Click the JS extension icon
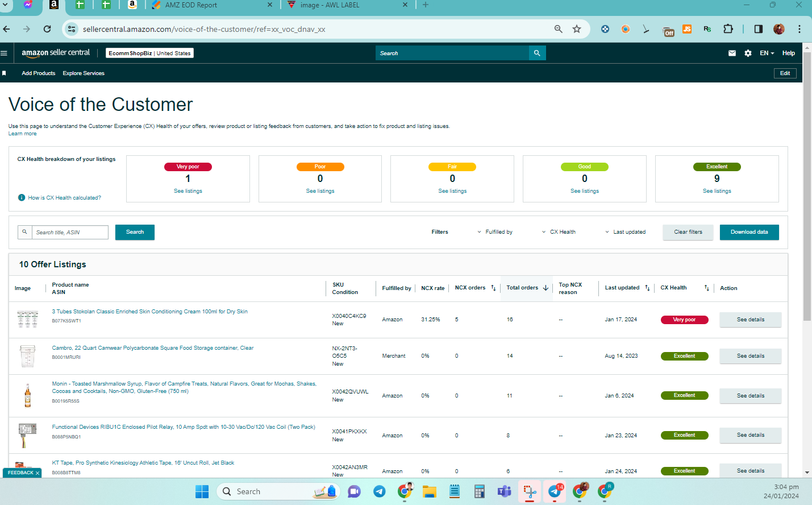Image resolution: width=812 pixels, height=505 pixels. pyautogui.click(x=687, y=29)
